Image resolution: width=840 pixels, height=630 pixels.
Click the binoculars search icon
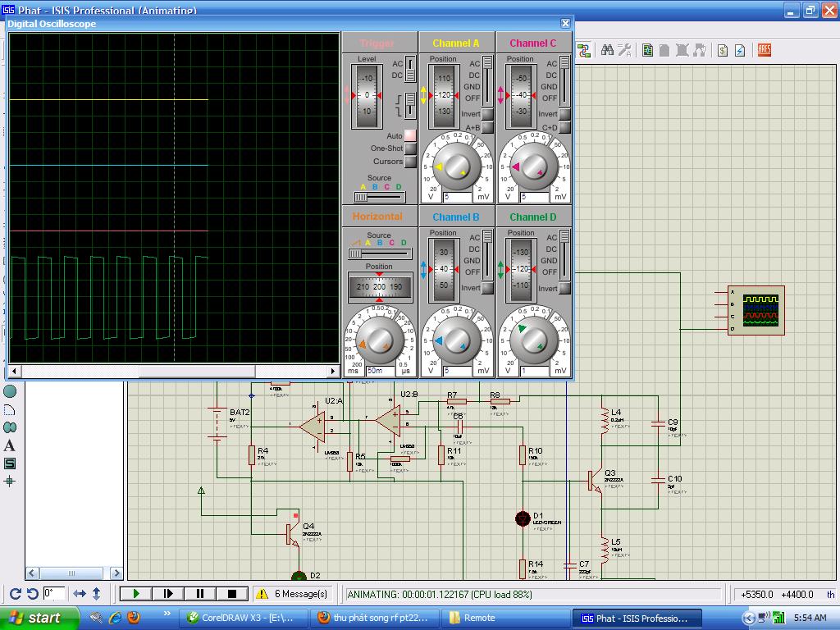coord(607,50)
